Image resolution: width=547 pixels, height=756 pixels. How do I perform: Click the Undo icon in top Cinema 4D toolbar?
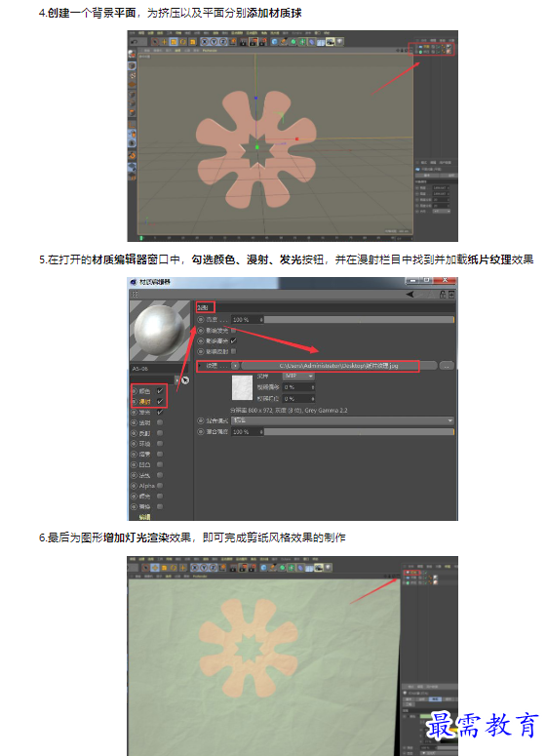tap(134, 42)
